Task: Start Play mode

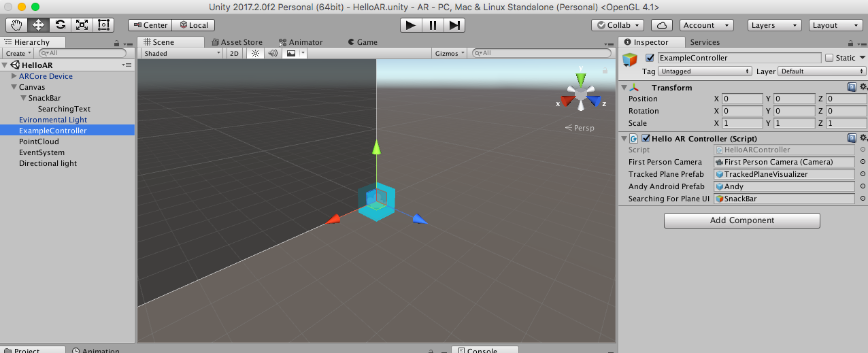Action: [410, 25]
